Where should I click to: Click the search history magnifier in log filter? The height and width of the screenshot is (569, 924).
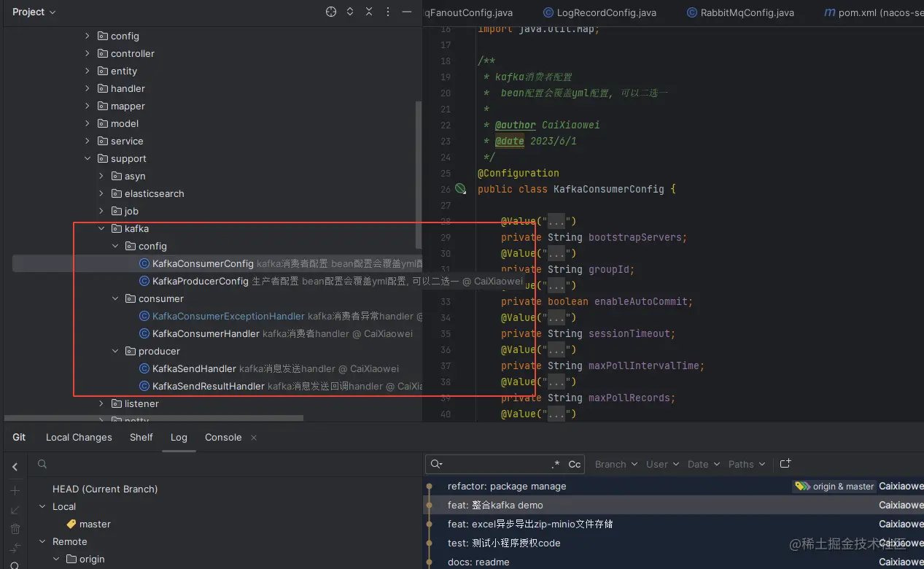(x=437, y=464)
